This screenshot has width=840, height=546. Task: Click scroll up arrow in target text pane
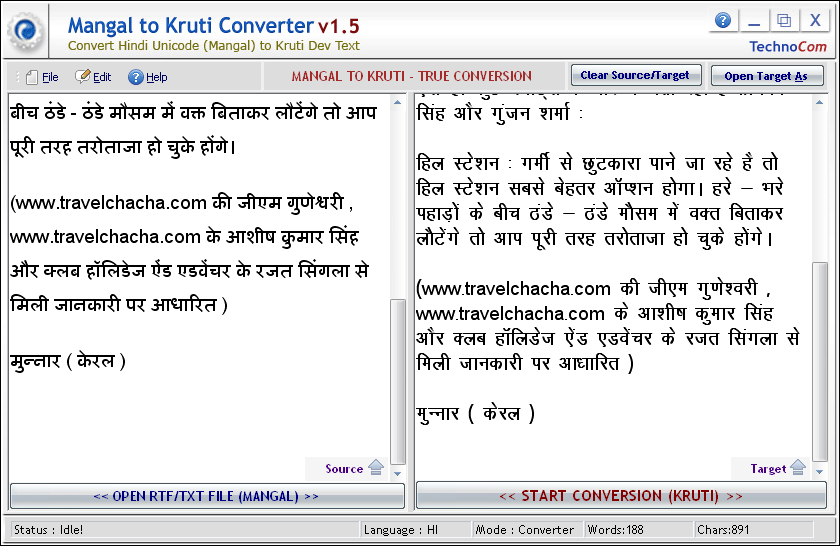[821, 98]
